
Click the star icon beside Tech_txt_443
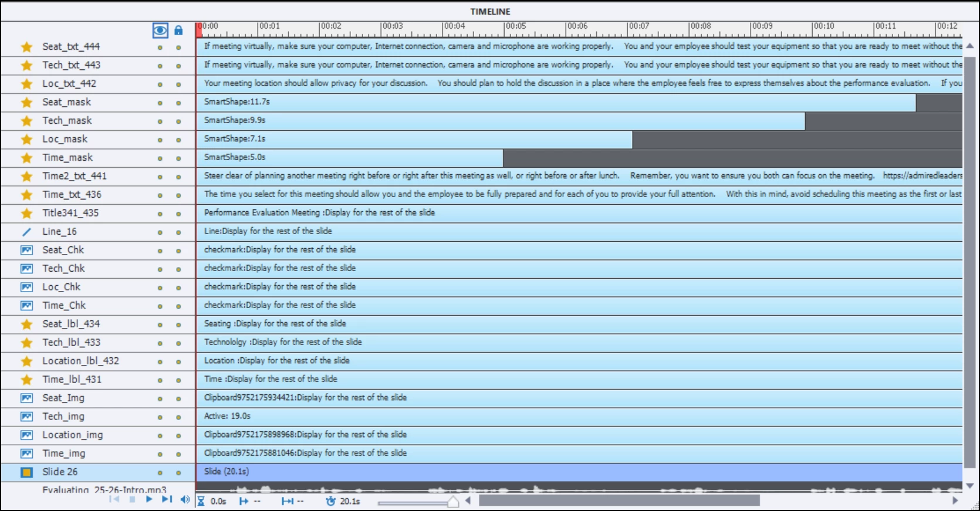coord(26,66)
